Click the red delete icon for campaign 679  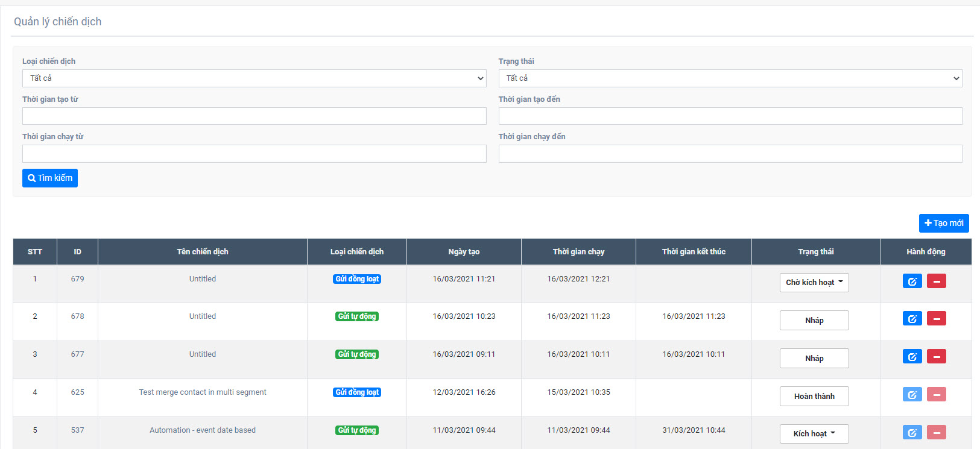pyautogui.click(x=936, y=281)
